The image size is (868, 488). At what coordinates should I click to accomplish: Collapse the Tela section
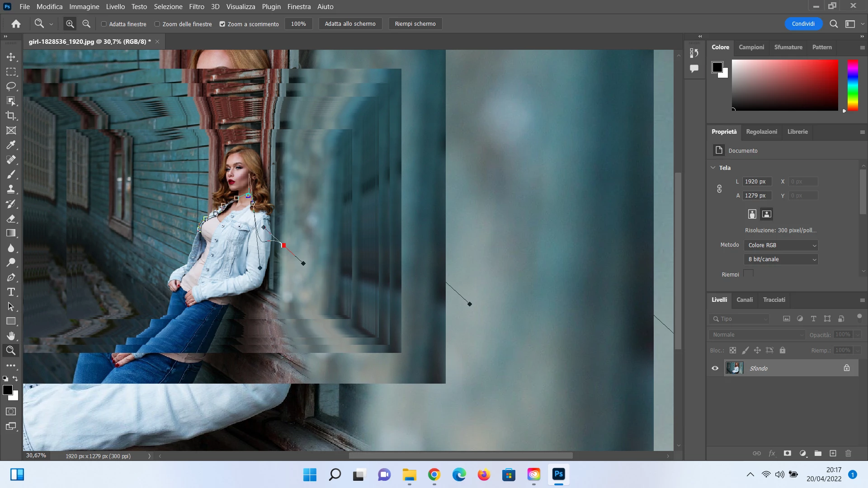[x=713, y=168]
